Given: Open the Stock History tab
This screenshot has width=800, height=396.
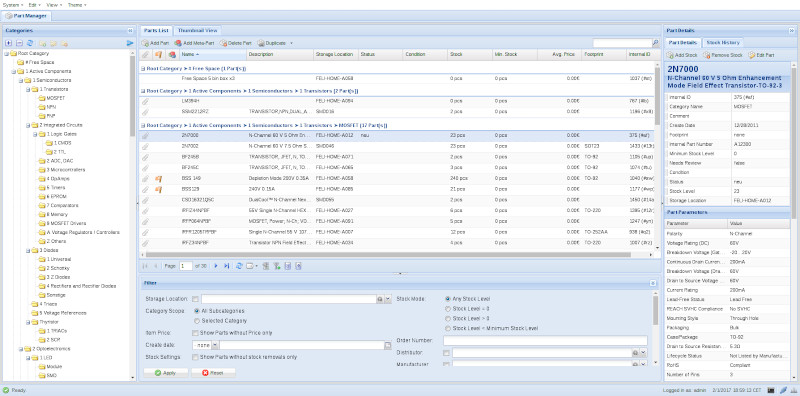Looking at the screenshot, I should 722,42.
